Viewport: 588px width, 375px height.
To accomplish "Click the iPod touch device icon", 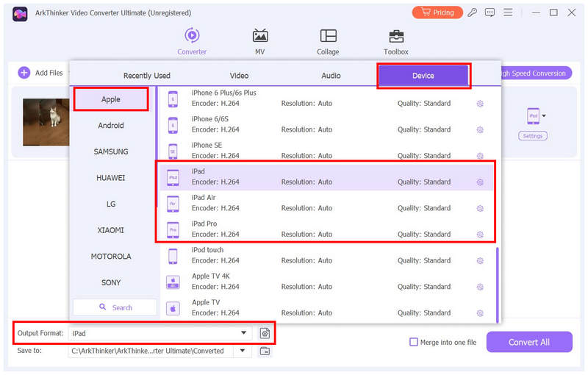I will [173, 256].
